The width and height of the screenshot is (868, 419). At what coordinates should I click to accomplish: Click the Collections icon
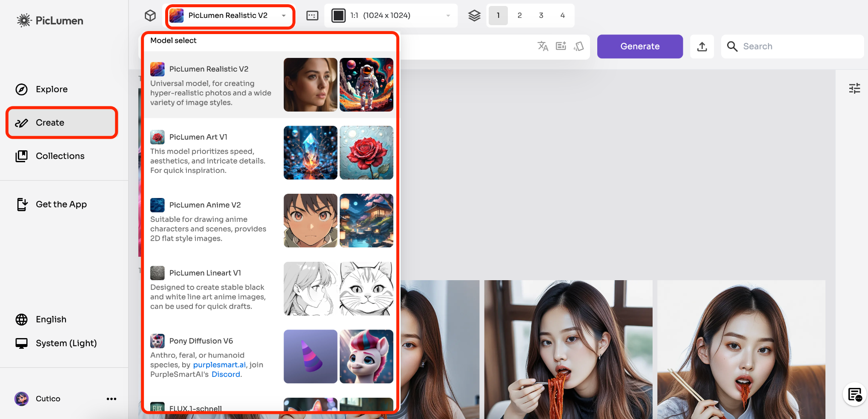click(x=22, y=156)
